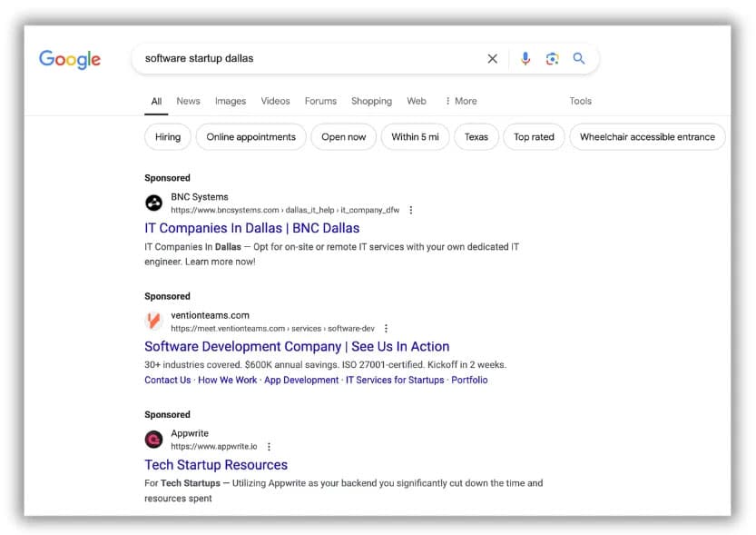
Task: Click the '30+ industries covered' ad description
Action: tap(326, 365)
